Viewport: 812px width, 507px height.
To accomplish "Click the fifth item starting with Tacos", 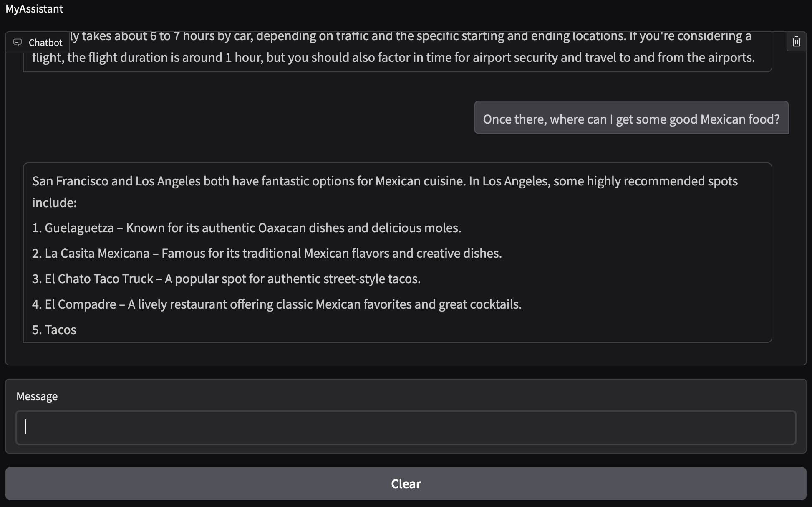I will tap(54, 330).
